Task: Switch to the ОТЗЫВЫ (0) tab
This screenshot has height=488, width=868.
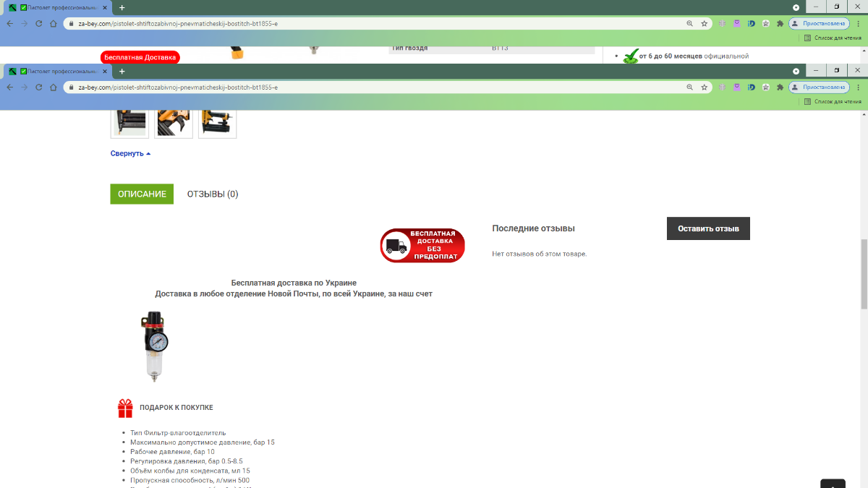Action: pyautogui.click(x=213, y=194)
